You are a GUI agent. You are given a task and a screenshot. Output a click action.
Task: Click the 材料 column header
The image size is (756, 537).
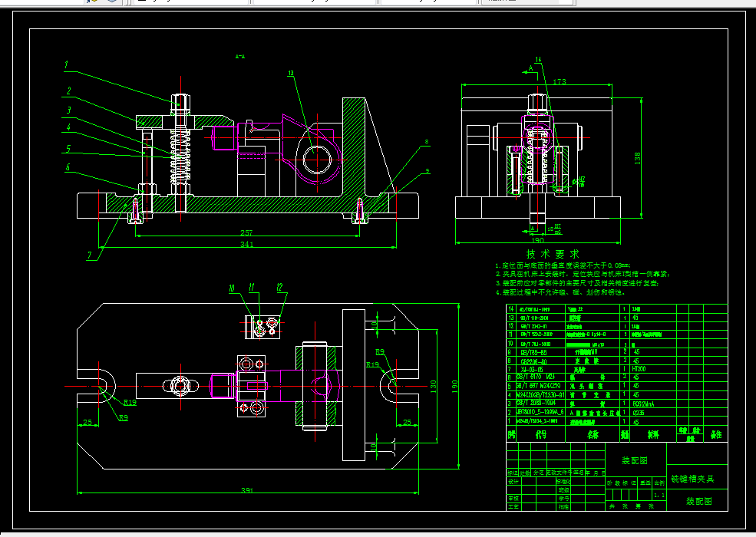(x=653, y=435)
